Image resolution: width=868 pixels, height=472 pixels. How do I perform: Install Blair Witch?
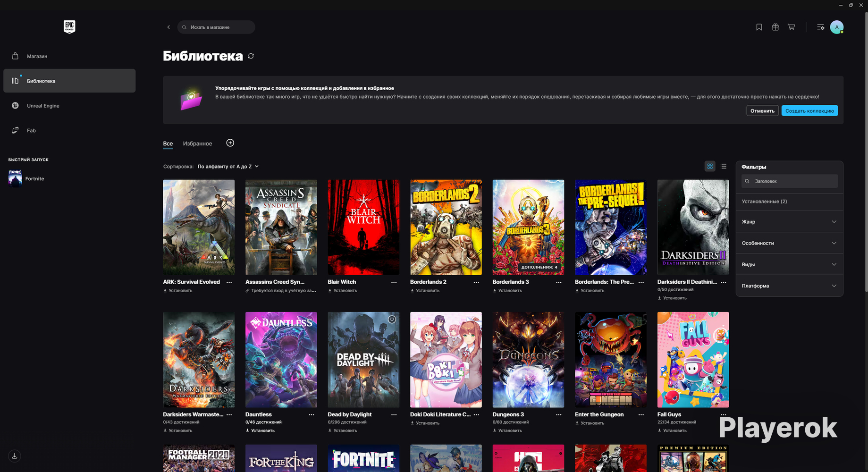(x=343, y=291)
